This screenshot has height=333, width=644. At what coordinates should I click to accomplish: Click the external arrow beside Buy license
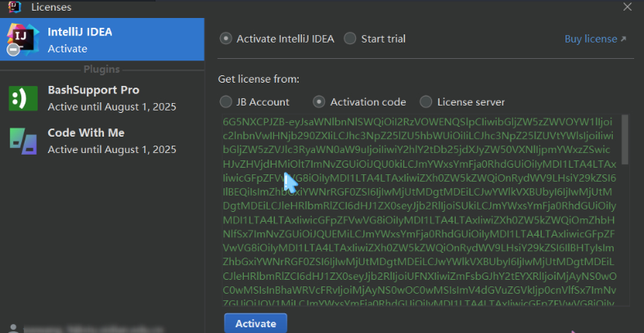pos(623,39)
